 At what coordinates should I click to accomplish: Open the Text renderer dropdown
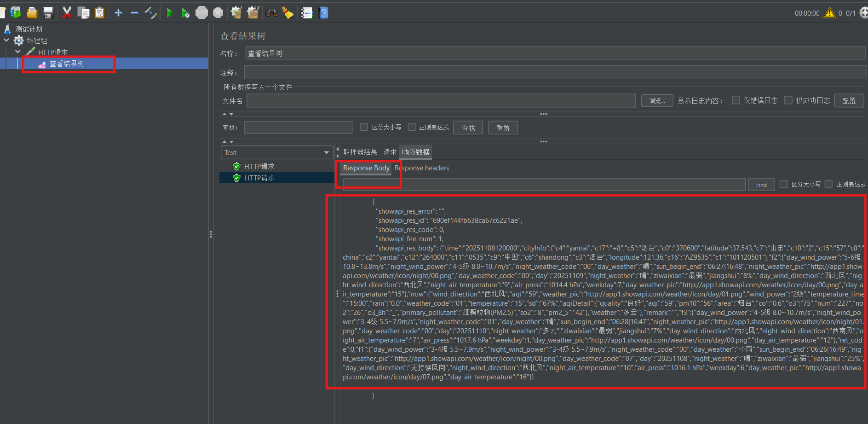pyautogui.click(x=277, y=153)
